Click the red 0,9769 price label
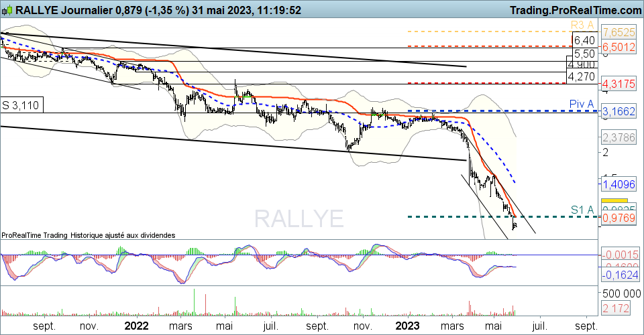The image size is (644, 335). click(619, 218)
